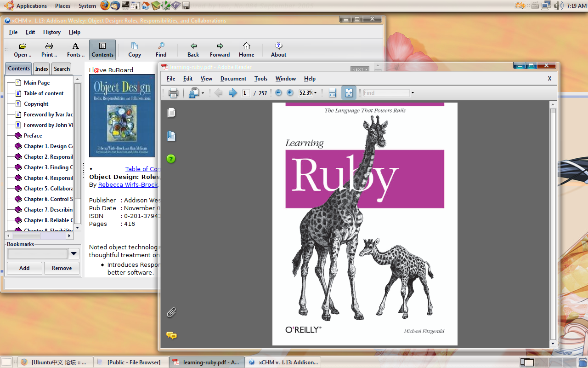The image size is (588, 368).
Task: Click the contents tree vertical scrollbar
Action: (77, 153)
